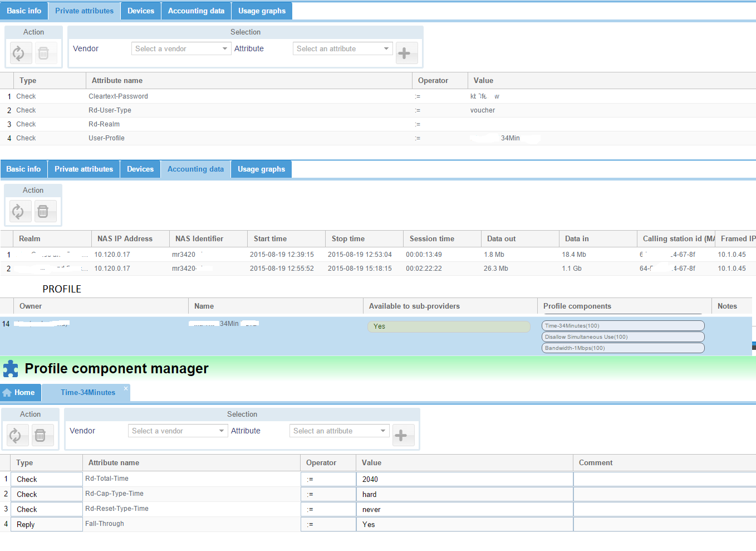Image resolution: width=756 pixels, height=551 pixels.
Task: Select the Cleartext-Password attribute row
Action: [x=378, y=96]
